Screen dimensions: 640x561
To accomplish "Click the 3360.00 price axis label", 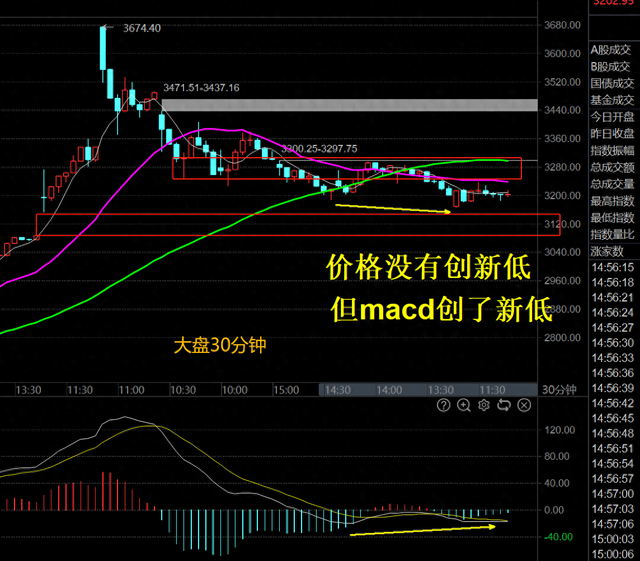I will tap(562, 139).
